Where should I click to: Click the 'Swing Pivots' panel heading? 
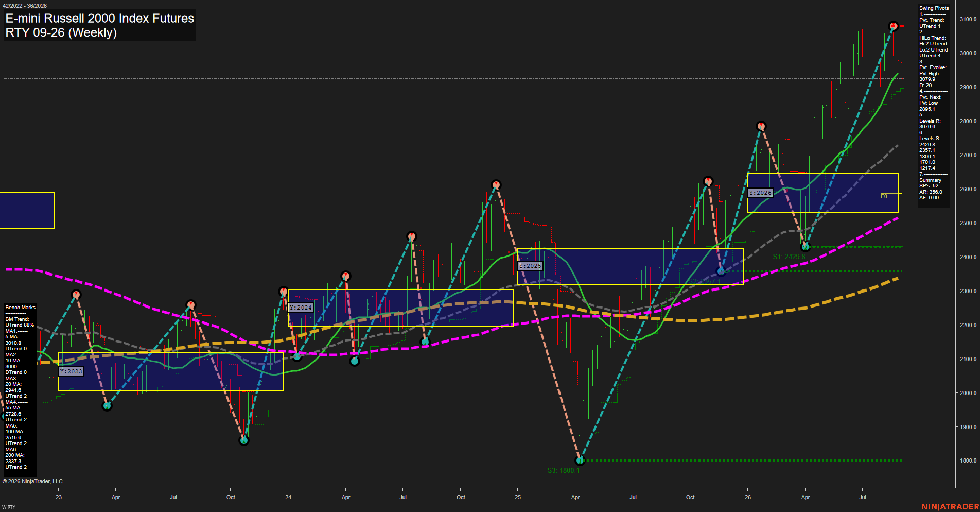point(934,8)
